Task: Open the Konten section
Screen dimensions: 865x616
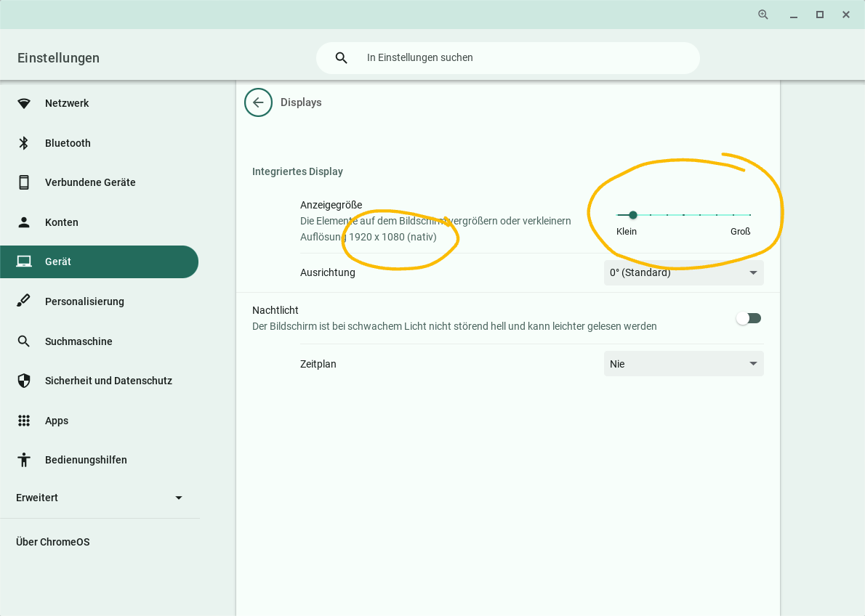Action: (100, 222)
